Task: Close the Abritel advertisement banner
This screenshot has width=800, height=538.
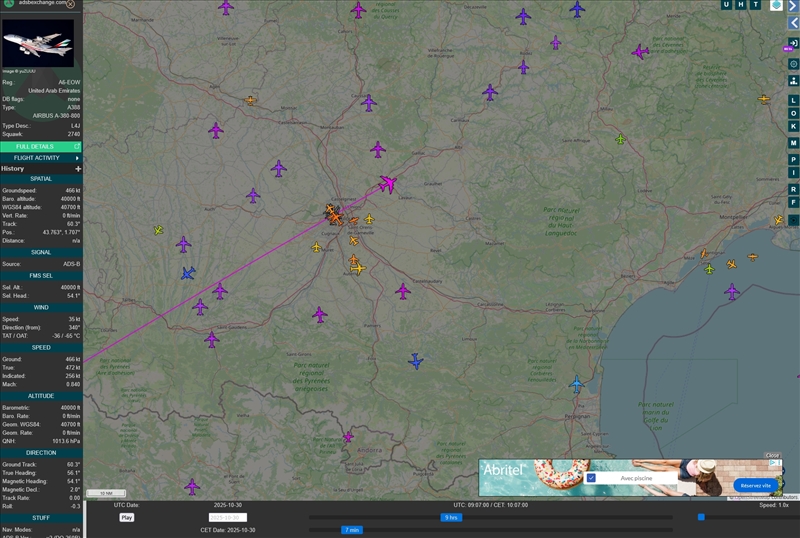Action: click(772, 455)
